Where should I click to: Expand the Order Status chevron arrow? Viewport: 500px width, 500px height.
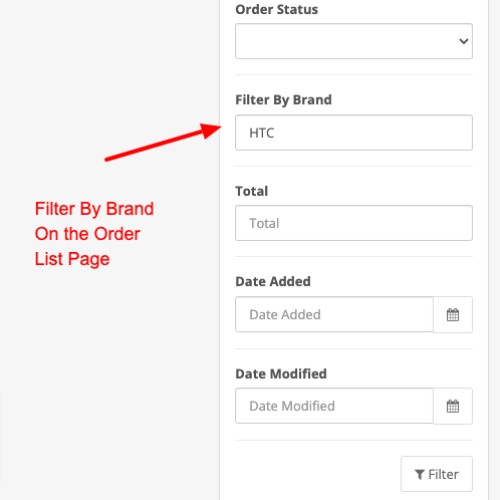tap(464, 41)
